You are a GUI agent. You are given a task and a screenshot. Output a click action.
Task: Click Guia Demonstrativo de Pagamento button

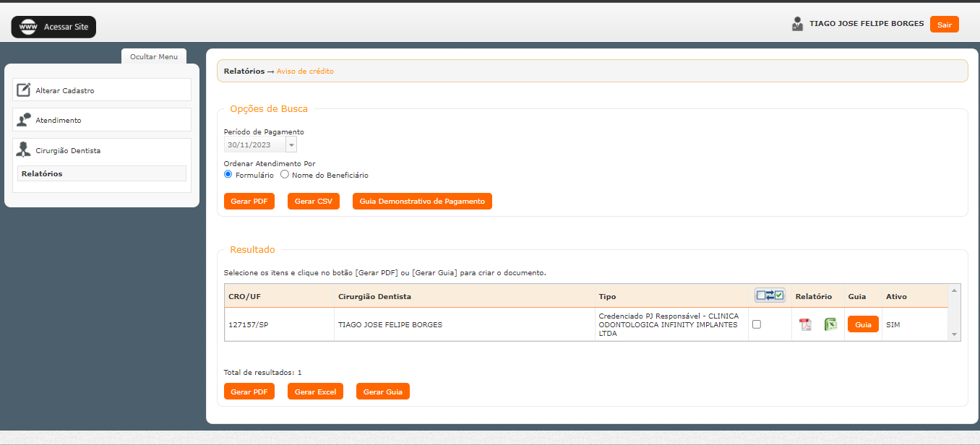pos(422,202)
